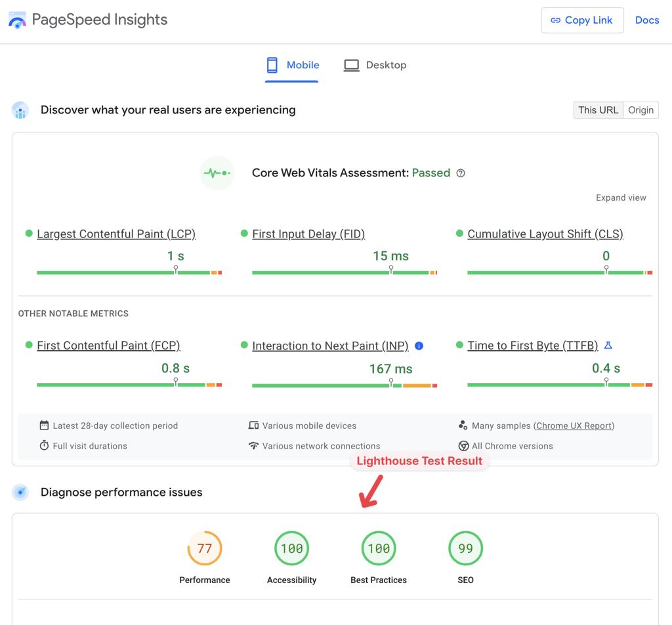The image size is (672, 625).
Task: Click the mobile phone icon
Action: point(272,65)
